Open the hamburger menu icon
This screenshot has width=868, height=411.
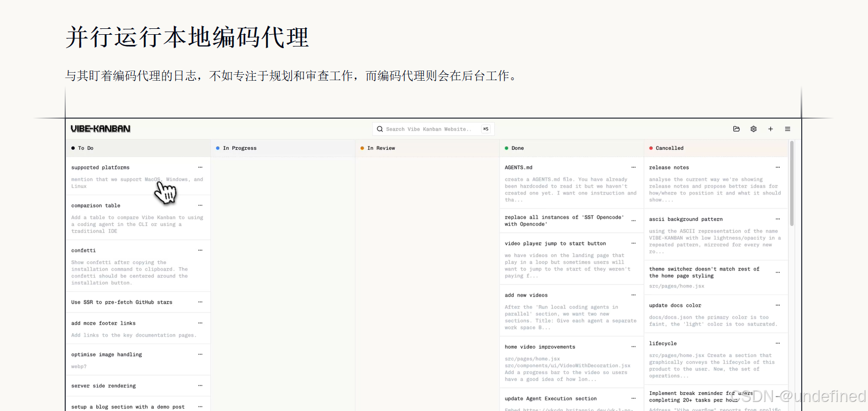[787, 129]
